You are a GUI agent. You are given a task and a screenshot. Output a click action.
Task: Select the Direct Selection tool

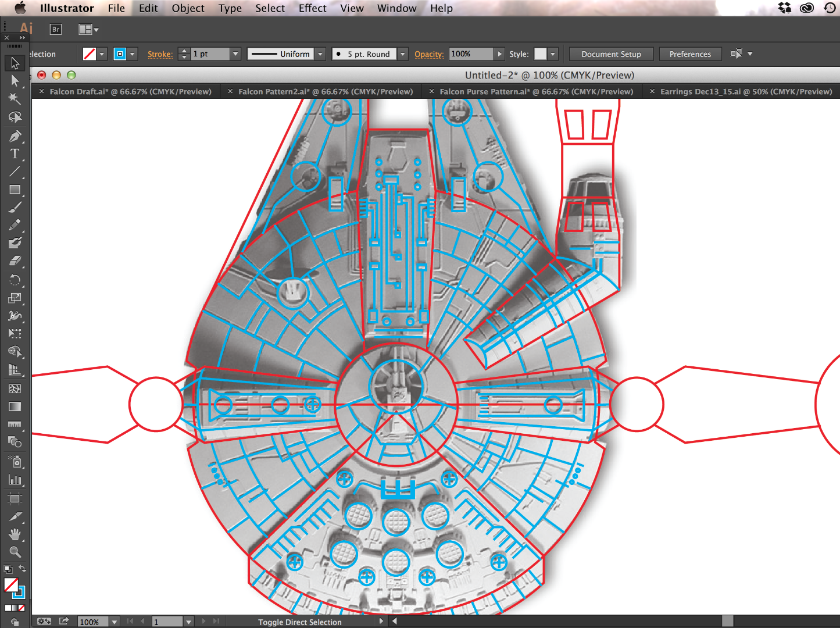click(15, 81)
